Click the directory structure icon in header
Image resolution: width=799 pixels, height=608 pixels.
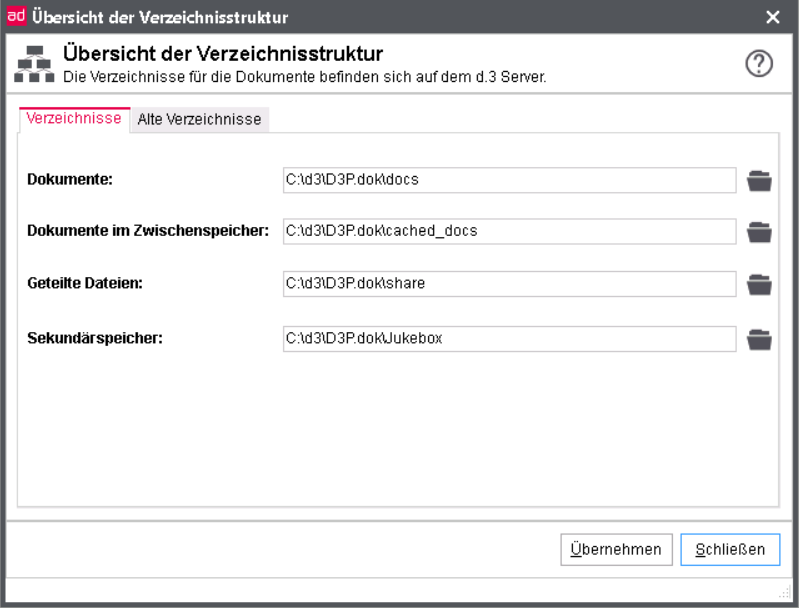coord(34,64)
